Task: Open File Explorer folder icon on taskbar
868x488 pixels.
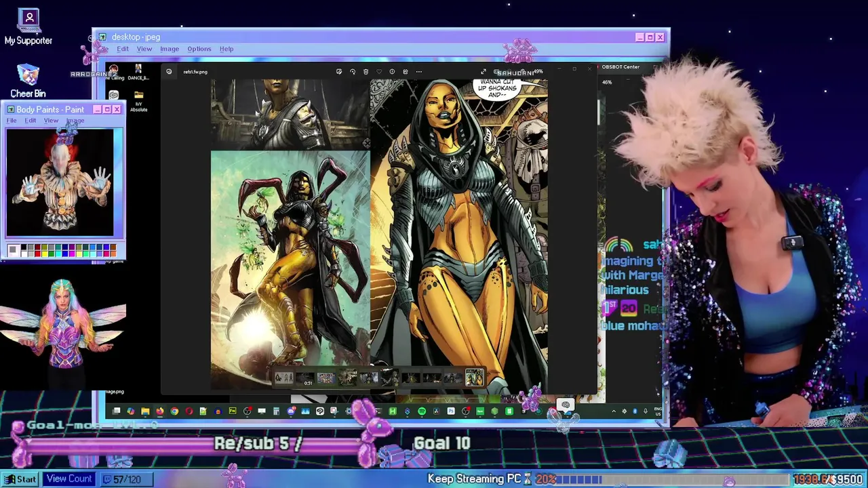Action: (x=145, y=411)
